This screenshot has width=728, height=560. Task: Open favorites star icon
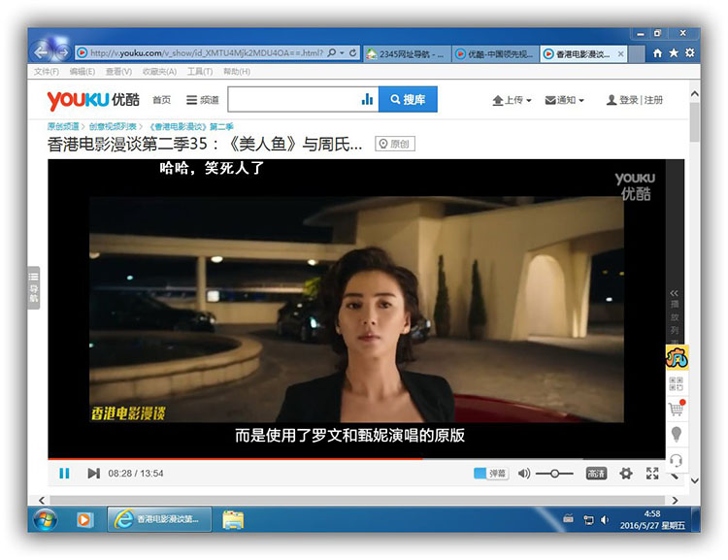[674, 53]
